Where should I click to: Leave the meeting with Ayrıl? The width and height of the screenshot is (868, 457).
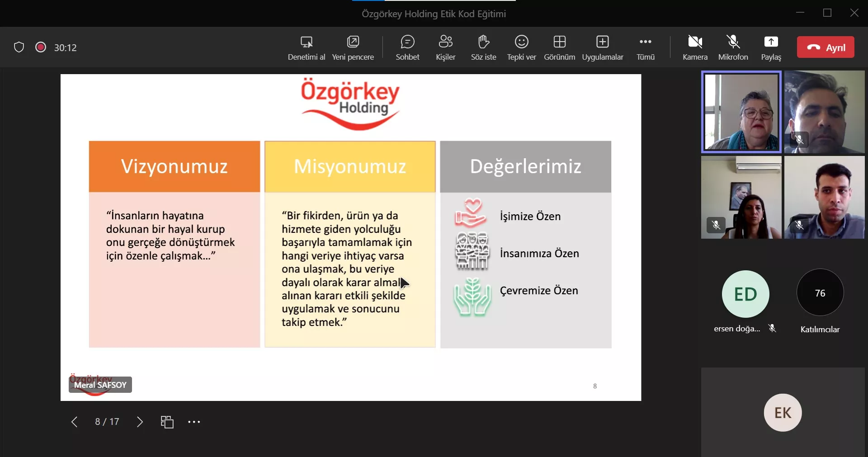pyautogui.click(x=826, y=47)
